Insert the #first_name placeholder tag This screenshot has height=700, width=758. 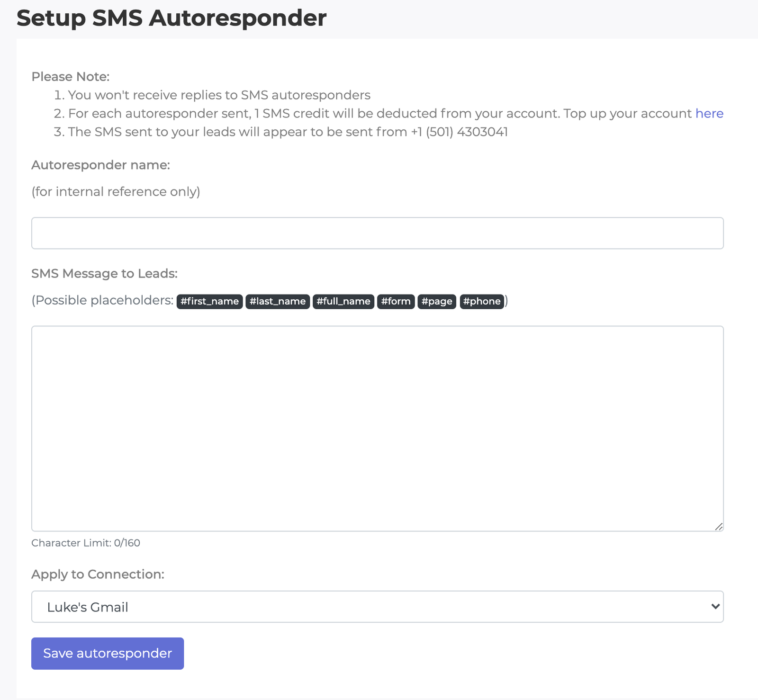pos(209,301)
